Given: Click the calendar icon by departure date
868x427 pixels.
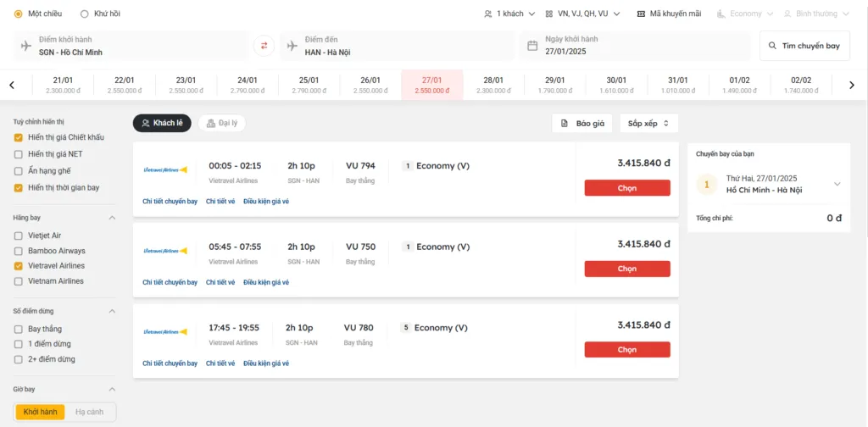Looking at the screenshot, I should tap(532, 46).
